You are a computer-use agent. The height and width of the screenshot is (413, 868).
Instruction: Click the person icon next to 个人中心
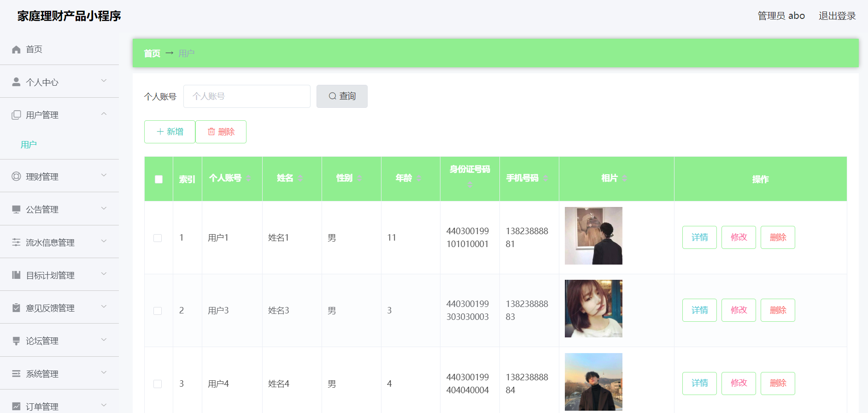tap(16, 82)
